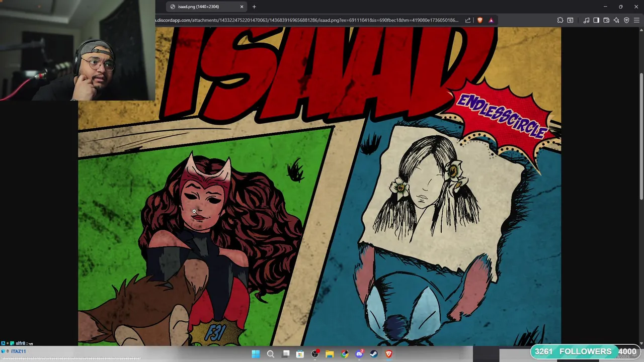The width and height of the screenshot is (644, 362).
Task: Click the F31 badge on the artwork
Action: (215, 333)
